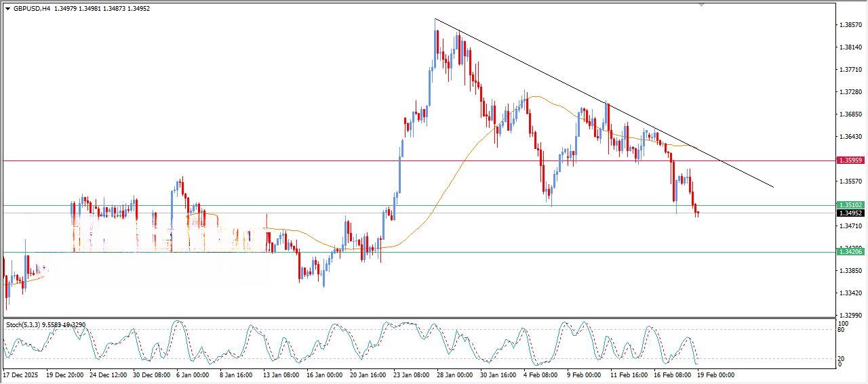868x384 pixels.
Task: Click the stochastic 20 level label
Action: [841, 358]
